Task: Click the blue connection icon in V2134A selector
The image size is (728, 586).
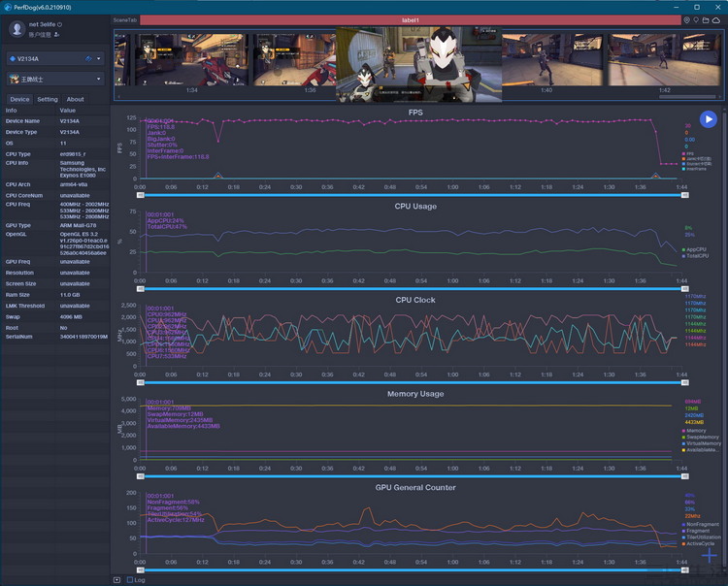Action: click(88, 59)
